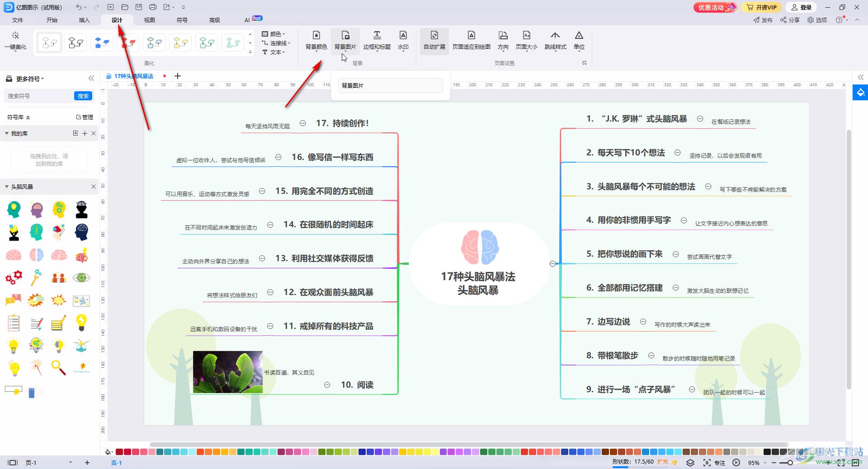Click the export icon in title bar
Screen dimensions: 868x469
coord(167,7)
